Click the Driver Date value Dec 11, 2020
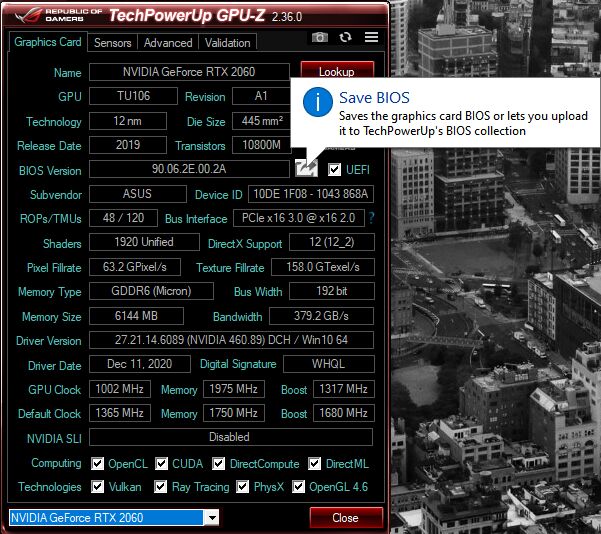Image resolution: width=601 pixels, height=534 pixels. 140,364
